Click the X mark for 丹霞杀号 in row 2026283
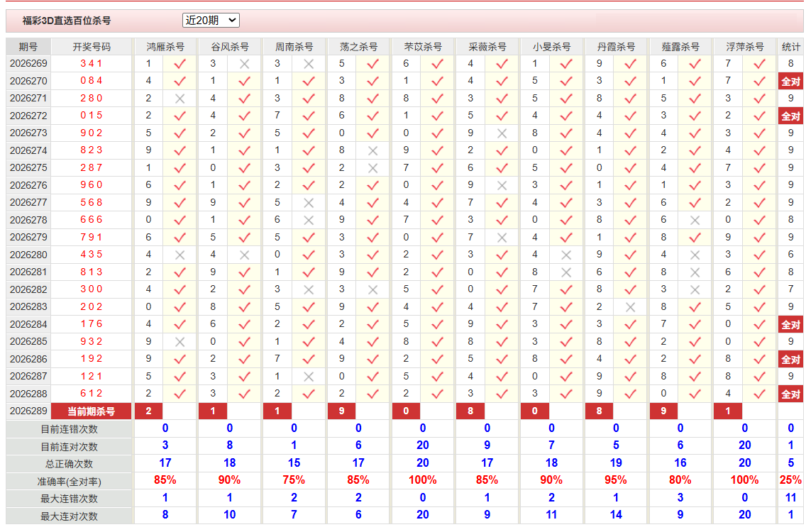The height and width of the screenshot is (532, 806). click(631, 307)
